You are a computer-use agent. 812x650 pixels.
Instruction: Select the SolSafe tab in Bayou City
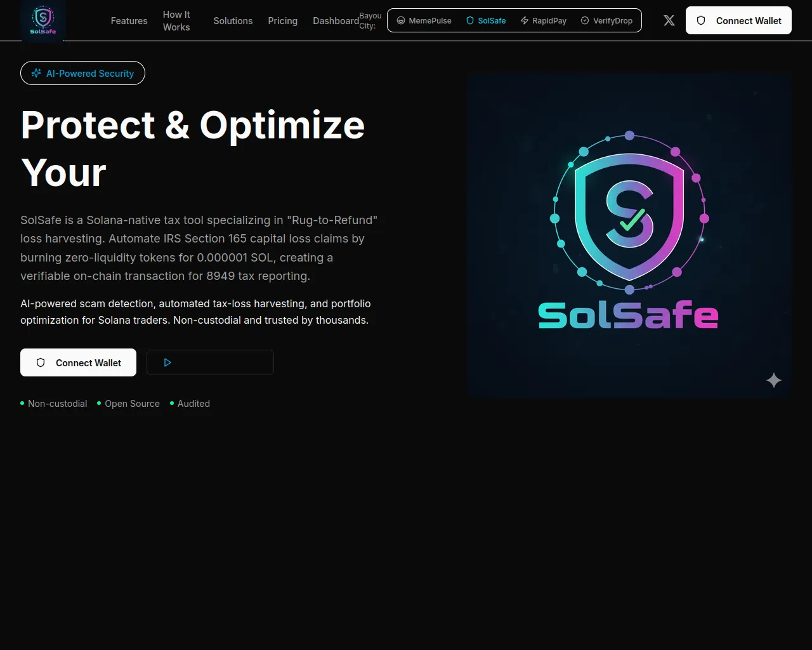pyautogui.click(x=486, y=20)
